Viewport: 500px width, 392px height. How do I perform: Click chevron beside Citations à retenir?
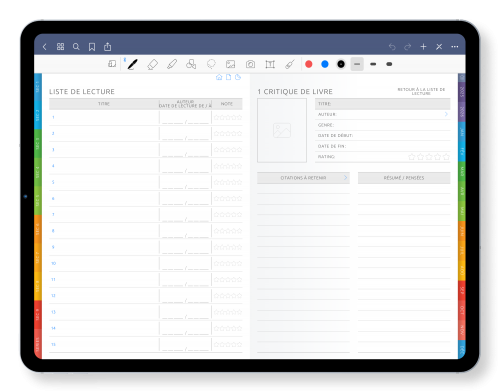tap(346, 178)
